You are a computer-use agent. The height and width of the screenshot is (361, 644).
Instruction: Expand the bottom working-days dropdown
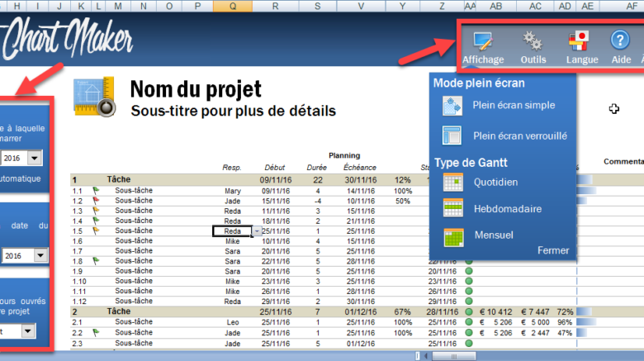click(29, 330)
